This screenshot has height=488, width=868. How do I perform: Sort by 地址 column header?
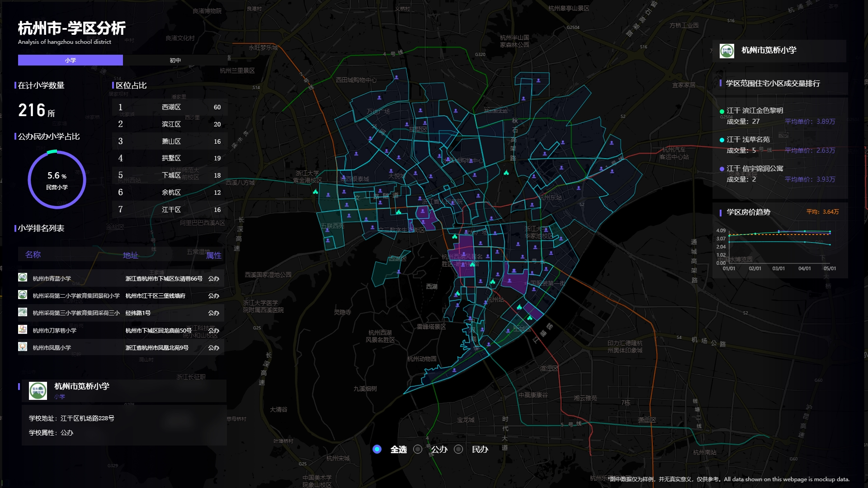pyautogui.click(x=131, y=255)
